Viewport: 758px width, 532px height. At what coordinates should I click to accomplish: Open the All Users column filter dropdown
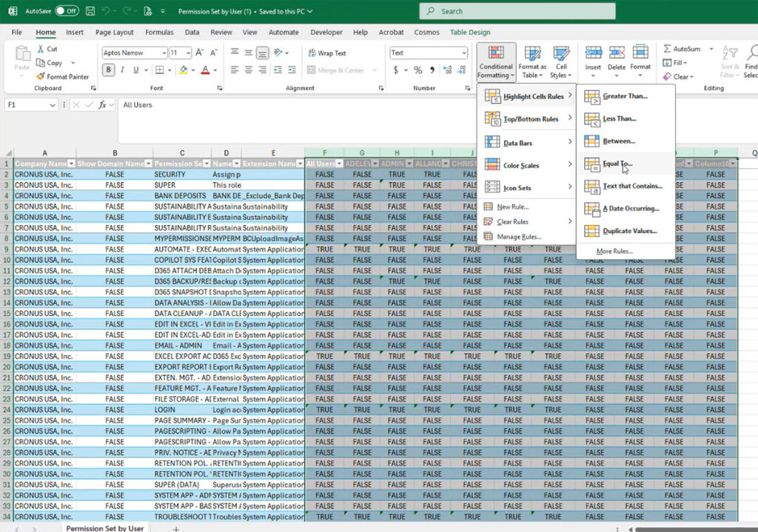tap(339, 164)
